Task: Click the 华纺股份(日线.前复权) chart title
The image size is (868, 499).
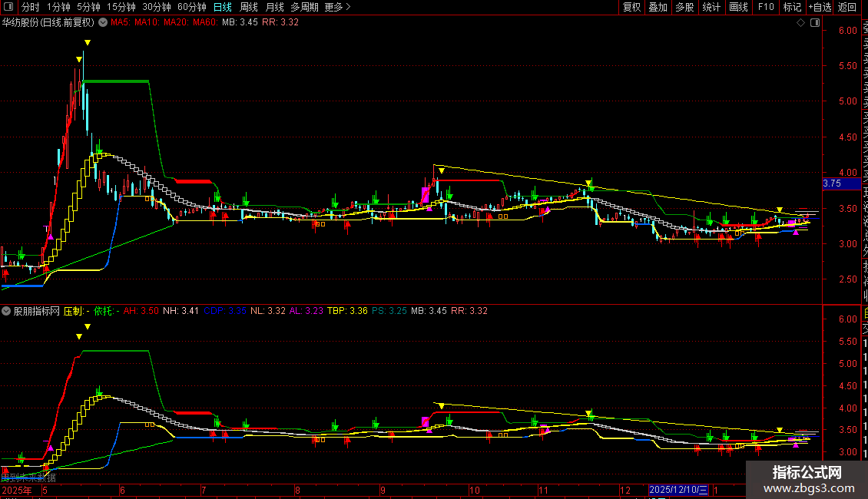Action: coord(48,22)
